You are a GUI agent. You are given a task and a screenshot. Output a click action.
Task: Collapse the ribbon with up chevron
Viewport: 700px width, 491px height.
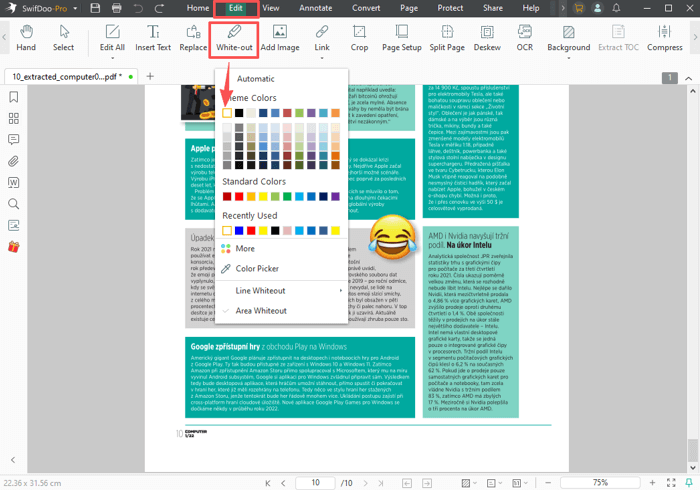point(689,78)
